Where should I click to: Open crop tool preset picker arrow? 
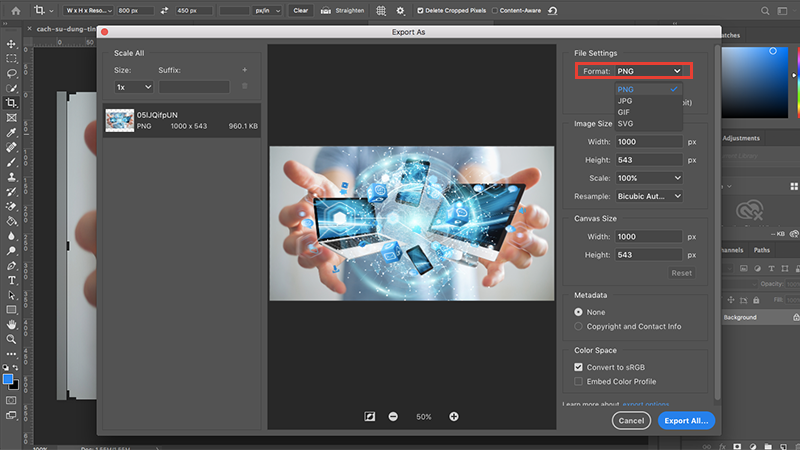click(51, 11)
